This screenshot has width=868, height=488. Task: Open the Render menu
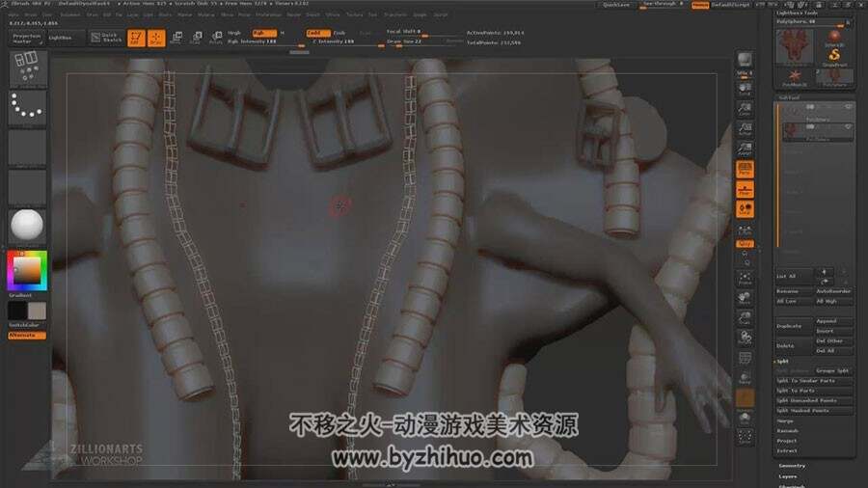[293, 14]
